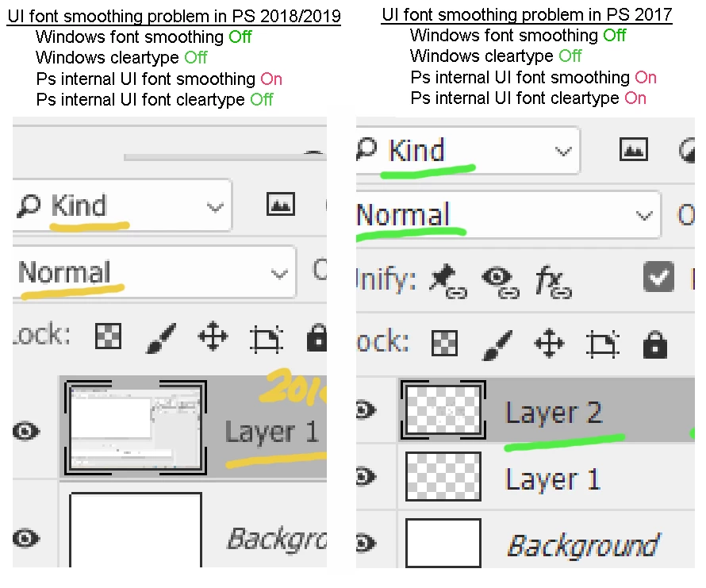Select Layer 2 thumbnail in PS 2017 panel
The height and width of the screenshot is (588, 706).
443,410
